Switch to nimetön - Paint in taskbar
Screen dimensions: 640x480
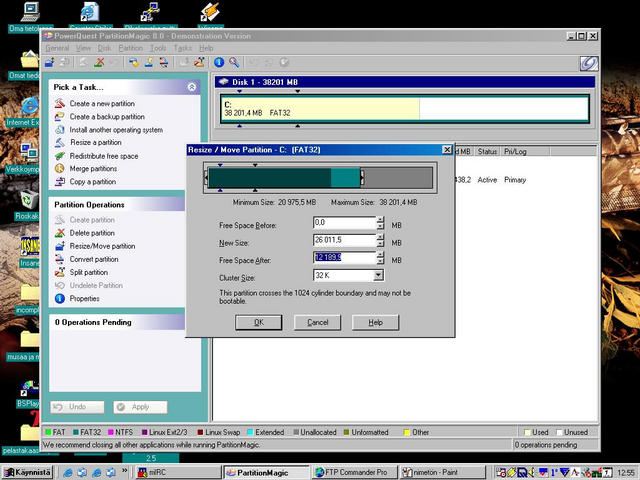(x=442, y=472)
